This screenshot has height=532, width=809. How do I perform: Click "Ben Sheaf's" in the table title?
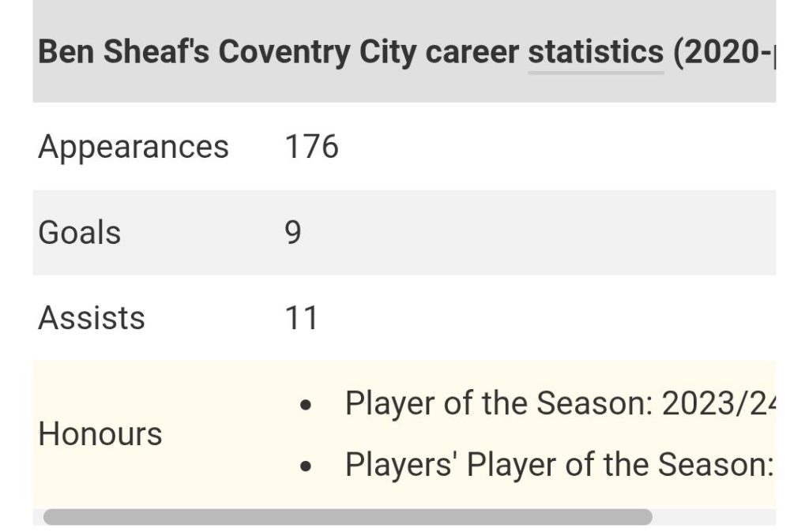point(124,53)
